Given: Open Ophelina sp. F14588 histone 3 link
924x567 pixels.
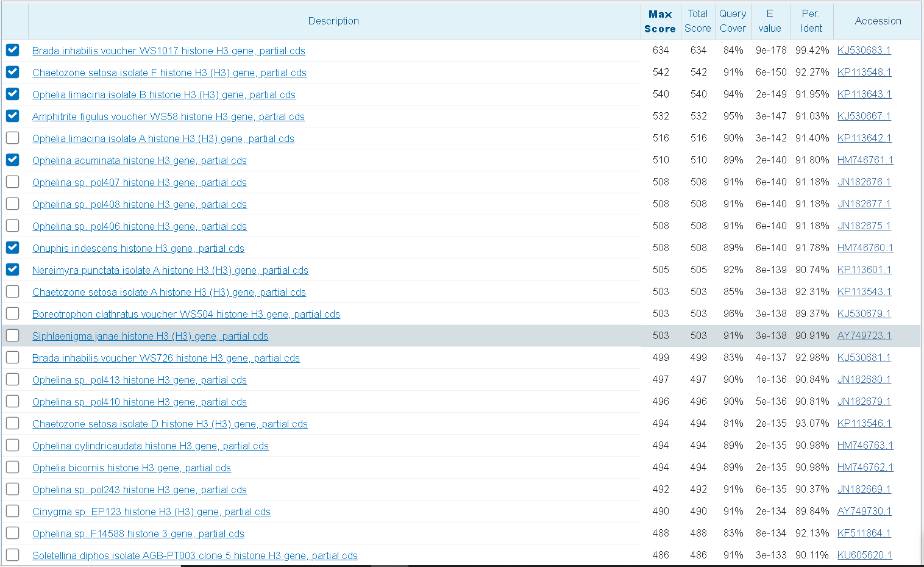Looking at the screenshot, I should (138, 533).
